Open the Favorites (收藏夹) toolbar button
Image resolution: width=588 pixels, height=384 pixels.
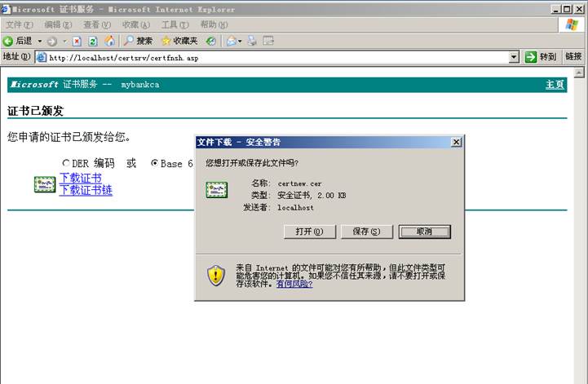[x=179, y=41]
